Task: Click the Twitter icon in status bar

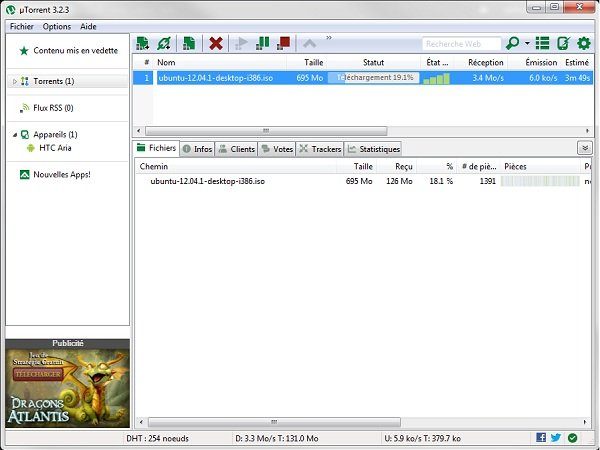Action: point(556,437)
